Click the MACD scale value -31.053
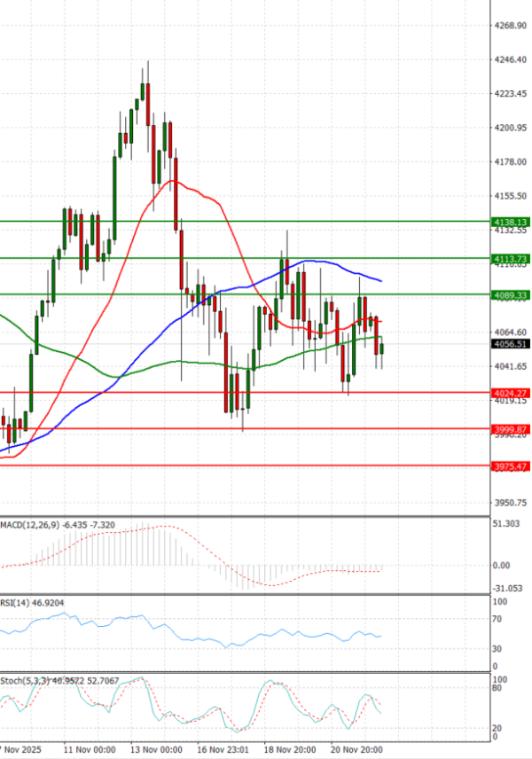 coord(507,588)
